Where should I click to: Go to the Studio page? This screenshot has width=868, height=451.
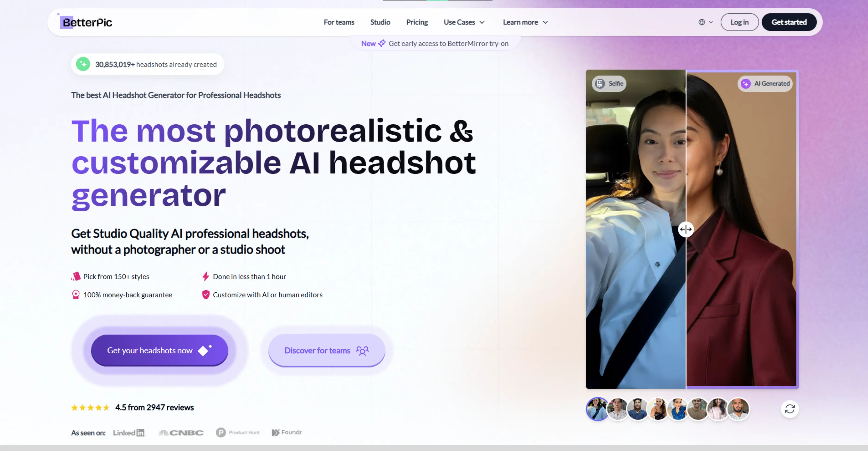click(380, 22)
